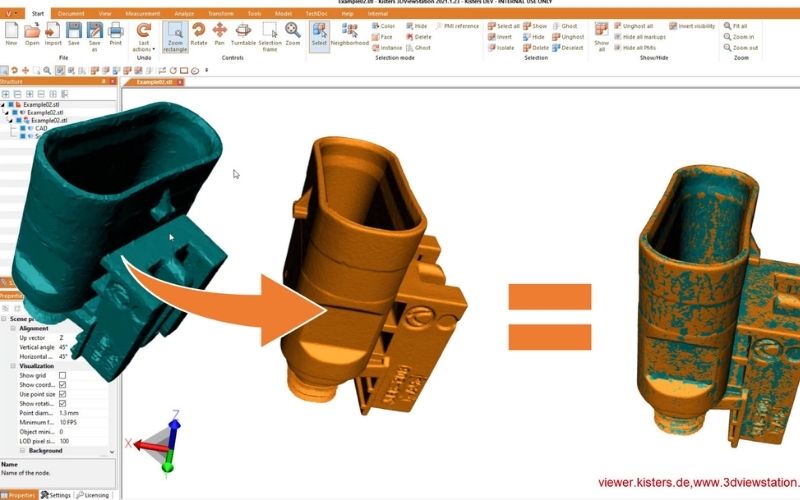Viewport: 800px width, 500px height.
Task: Click PMI reference in Selection mode group
Action: click(457, 26)
